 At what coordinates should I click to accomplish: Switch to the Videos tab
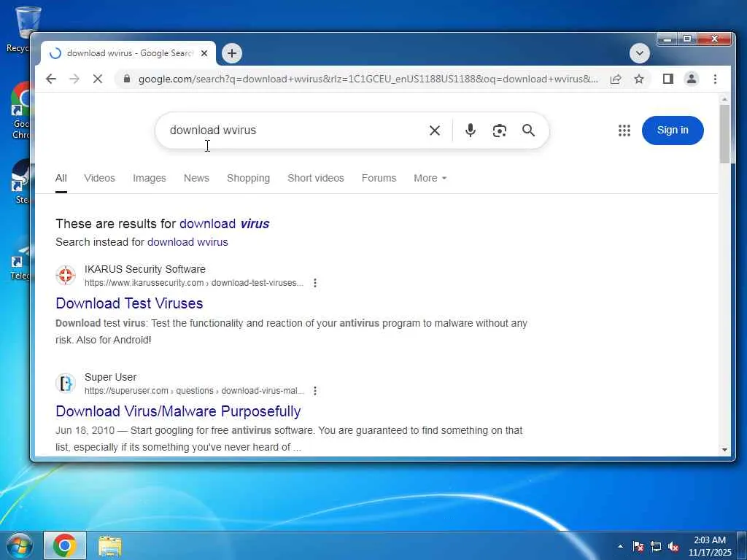tap(99, 178)
